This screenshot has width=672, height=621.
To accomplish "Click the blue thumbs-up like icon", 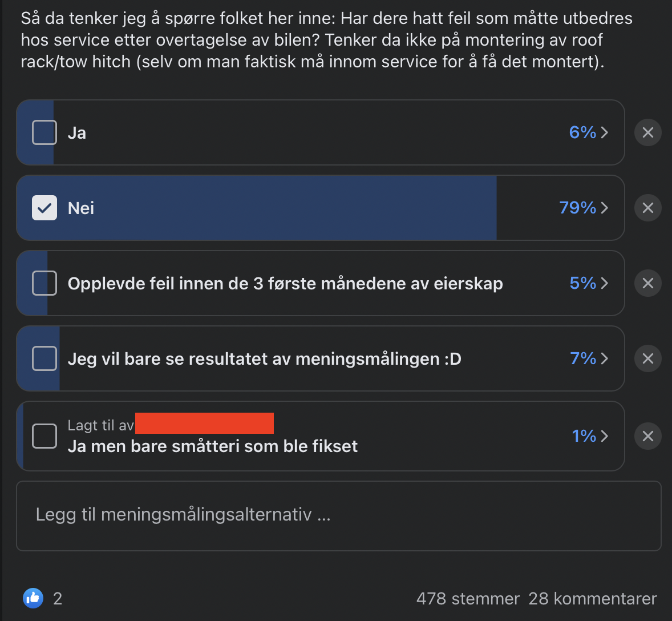I will click(x=33, y=598).
